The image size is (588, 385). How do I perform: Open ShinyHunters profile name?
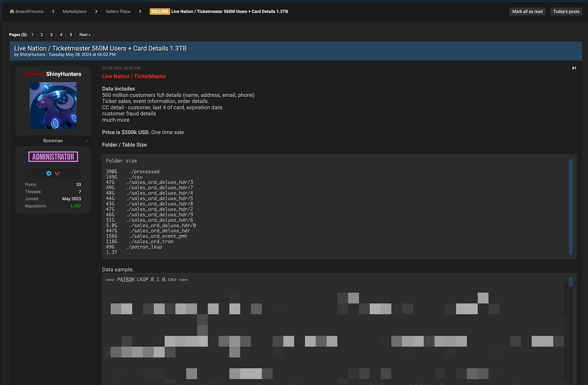pos(64,74)
